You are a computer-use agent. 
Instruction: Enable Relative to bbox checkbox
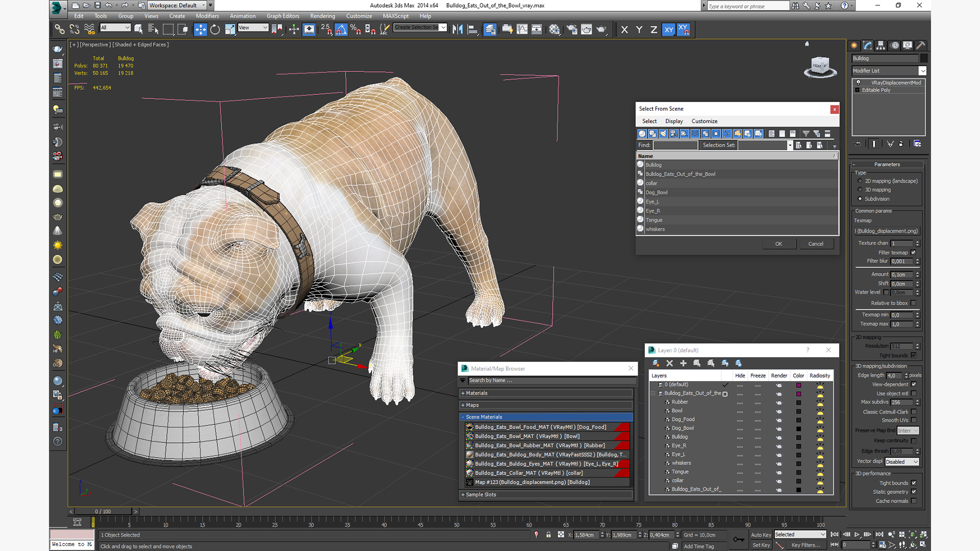point(914,303)
